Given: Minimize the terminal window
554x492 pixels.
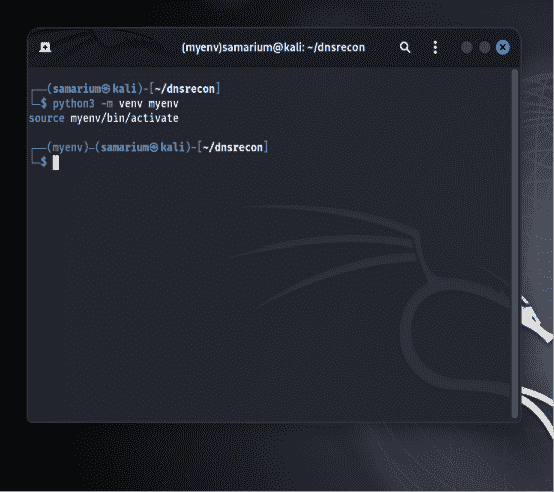Looking at the screenshot, I should (x=467, y=47).
